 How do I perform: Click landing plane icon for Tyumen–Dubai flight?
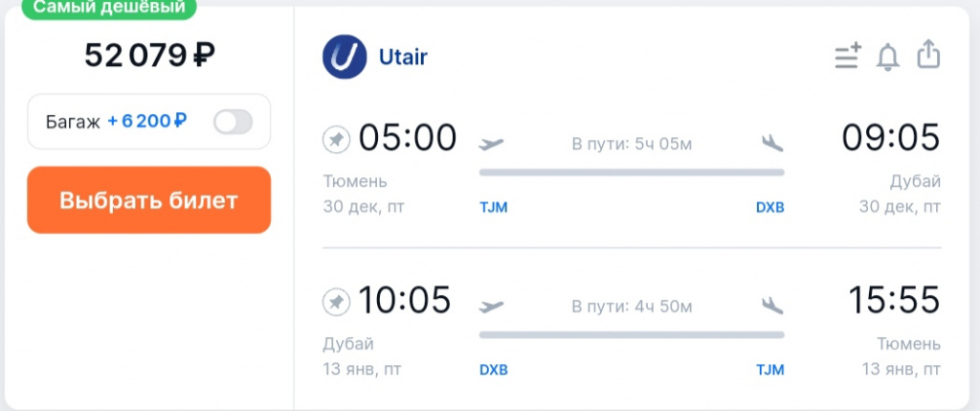[x=772, y=144]
